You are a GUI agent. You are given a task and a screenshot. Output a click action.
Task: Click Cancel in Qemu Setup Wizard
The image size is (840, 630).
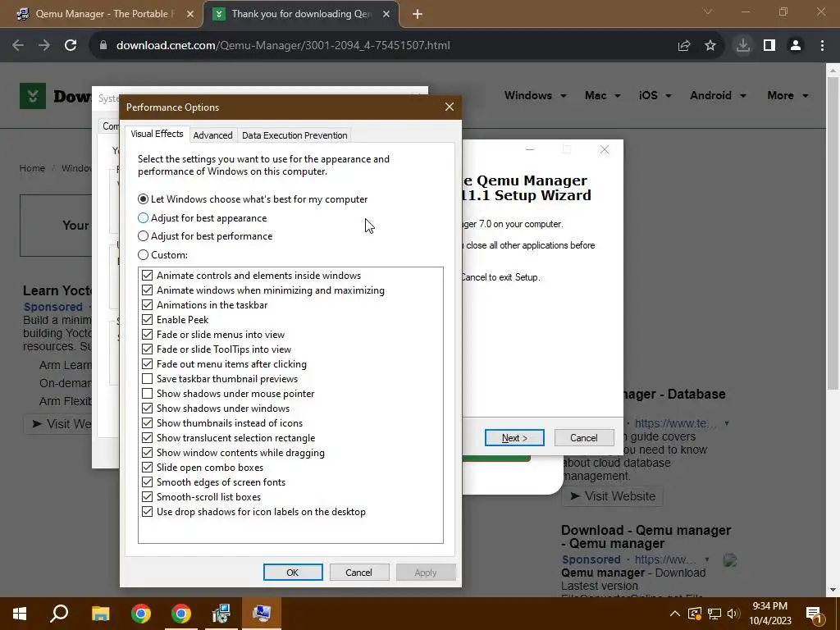coord(584,438)
